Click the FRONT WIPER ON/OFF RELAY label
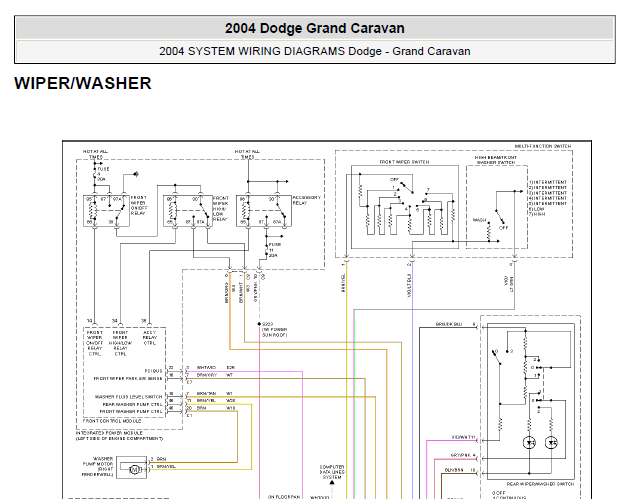Screen dimensions: 640x499 click(x=138, y=205)
